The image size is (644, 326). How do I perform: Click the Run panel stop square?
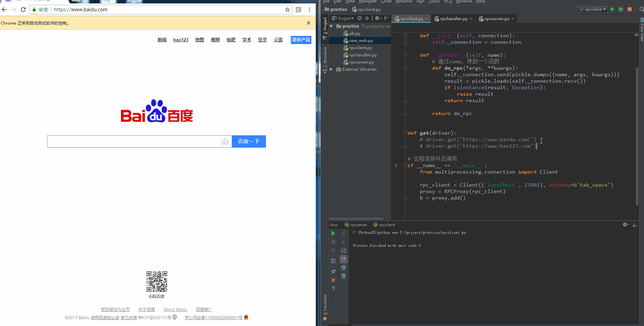coord(333,242)
